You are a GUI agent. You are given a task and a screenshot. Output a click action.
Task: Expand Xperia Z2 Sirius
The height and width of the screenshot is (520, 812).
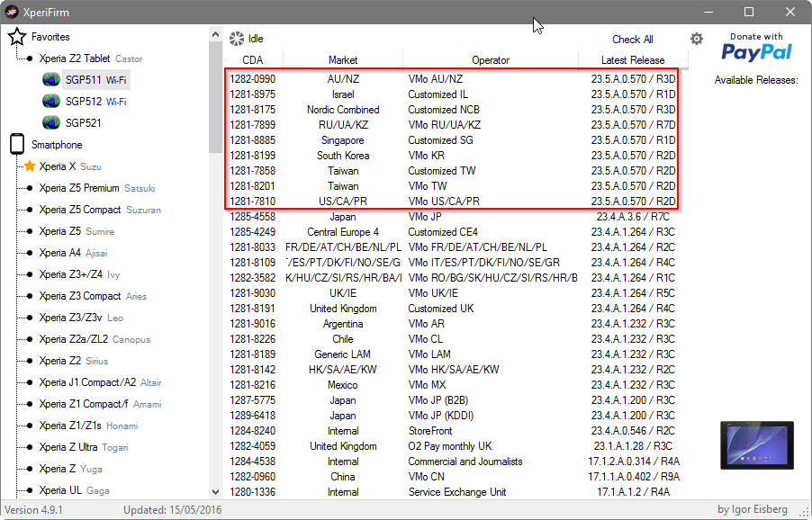[x=74, y=361]
